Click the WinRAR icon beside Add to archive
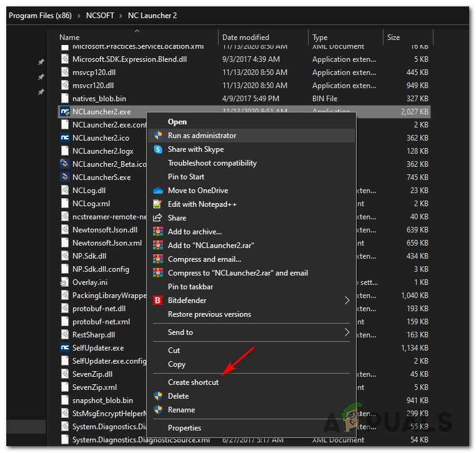The image size is (476, 453). coord(158,232)
